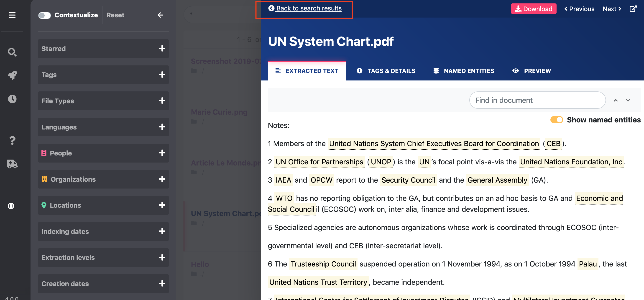This screenshot has width=644, height=300.
Task: Expand the Starred filter
Action: point(103,49)
